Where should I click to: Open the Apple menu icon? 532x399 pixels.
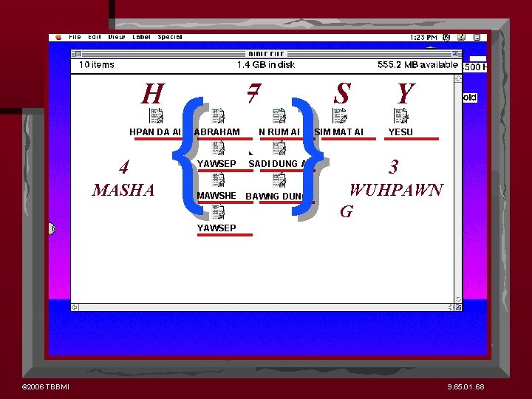[x=58, y=37]
